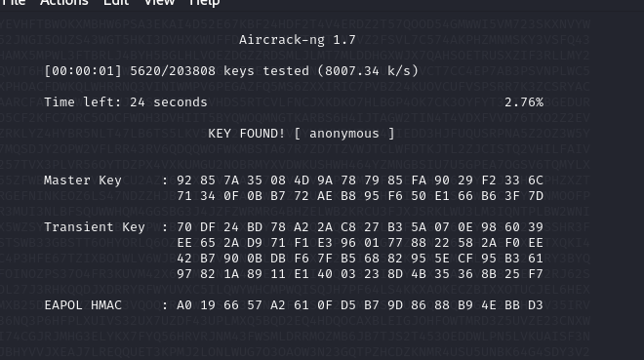
Task: Open the Actions menu
Action: (64, 2)
